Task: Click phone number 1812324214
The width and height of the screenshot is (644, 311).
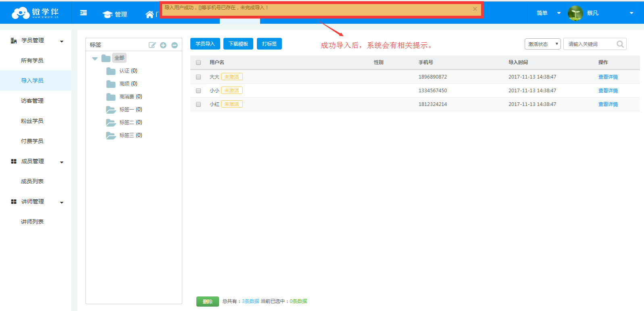Action: 433,104
